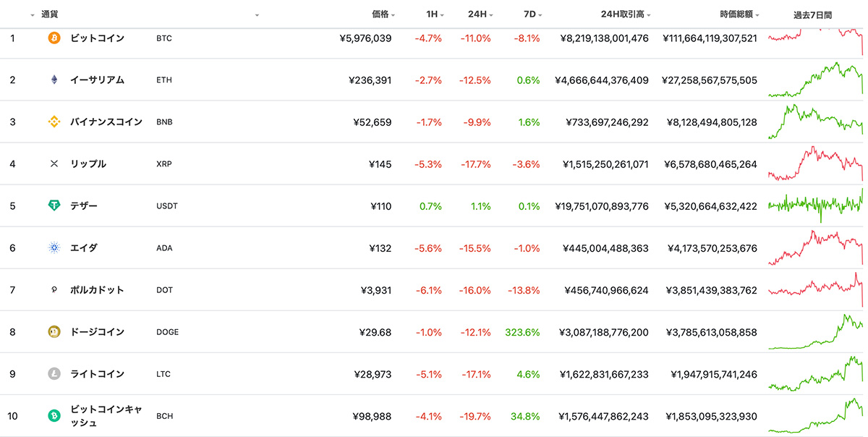Open the リップル coin page
This screenshot has height=437, width=868.
click(88, 164)
